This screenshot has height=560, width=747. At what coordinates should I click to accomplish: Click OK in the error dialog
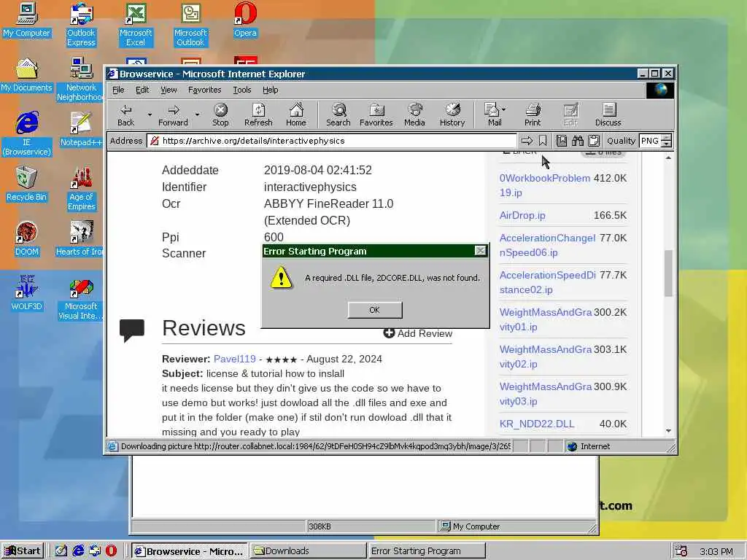pyautogui.click(x=375, y=310)
